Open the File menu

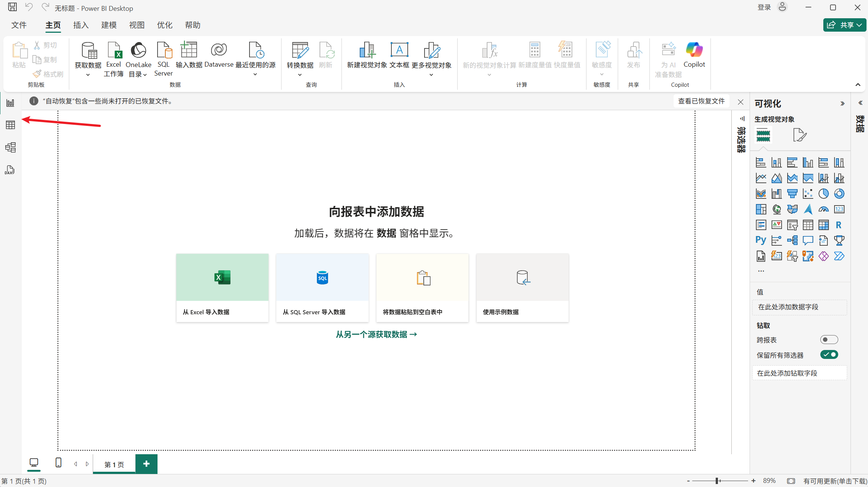point(19,25)
